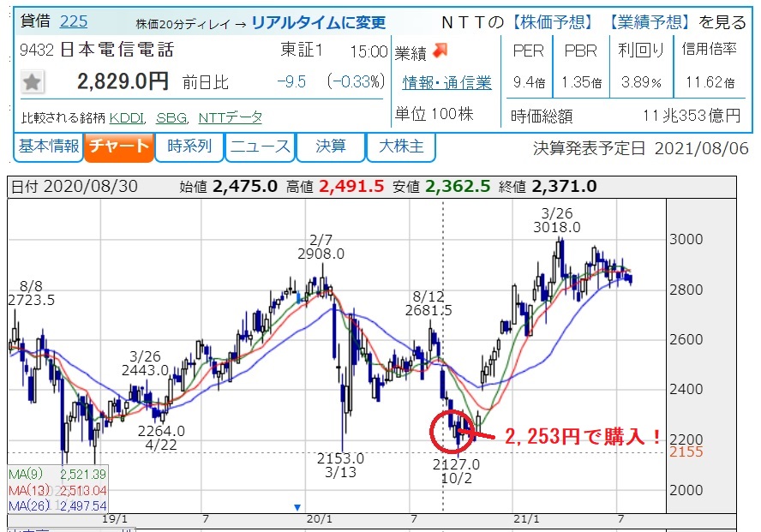Screen dimensions: 761x532
Task: Open the ニュース tab
Action: [x=260, y=146]
